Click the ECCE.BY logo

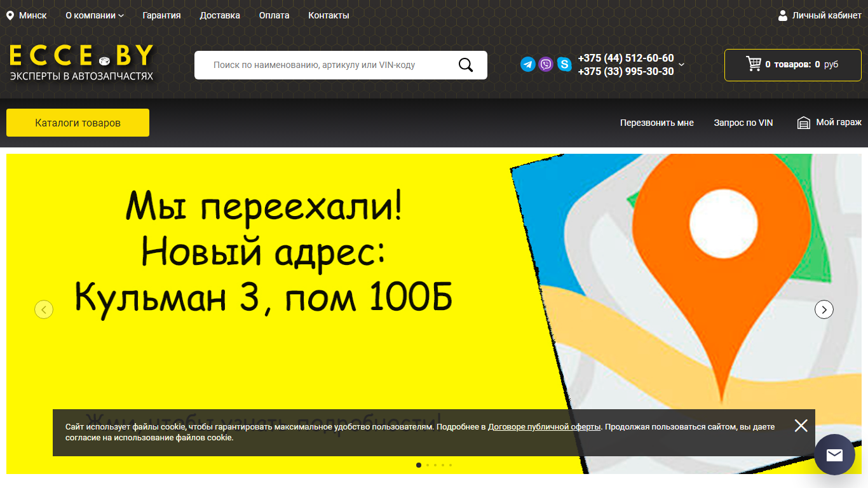tap(81, 62)
